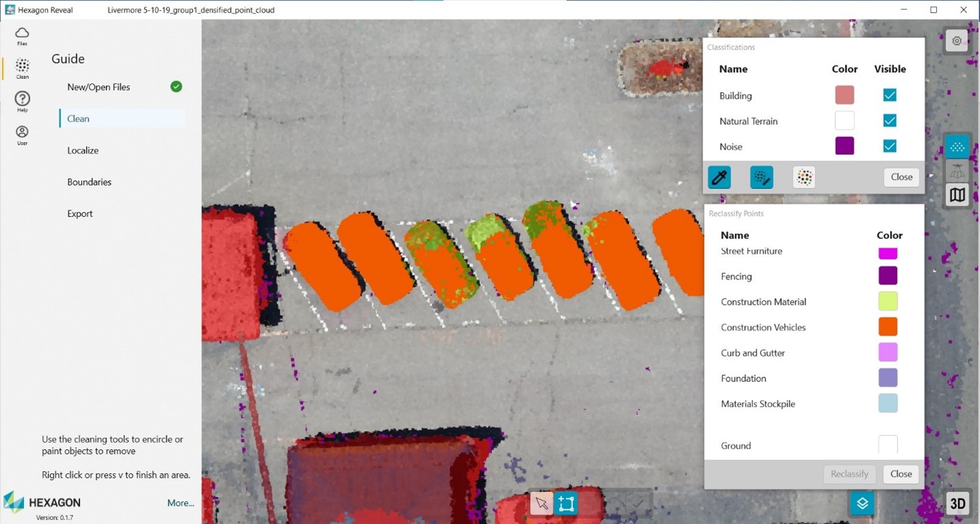Hide the Natural Terrain classification
Screen dimensions: 980x524
pyautogui.click(x=890, y=121)
